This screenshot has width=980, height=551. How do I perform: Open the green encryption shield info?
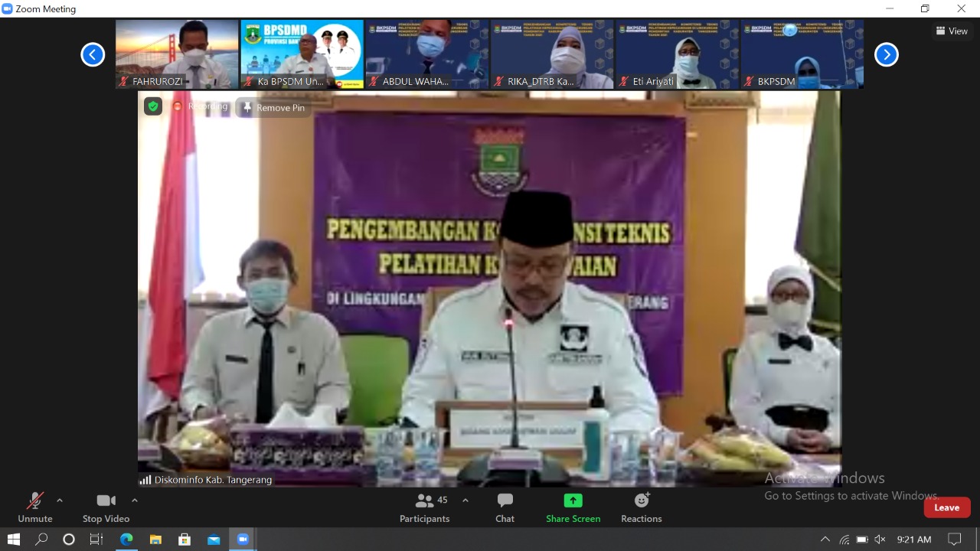pos(153,107)
